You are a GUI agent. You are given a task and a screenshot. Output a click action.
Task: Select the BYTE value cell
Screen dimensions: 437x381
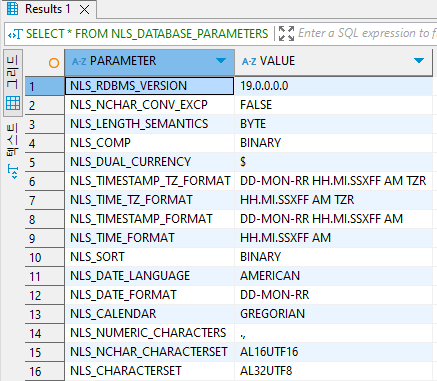(x=333, y=124)
